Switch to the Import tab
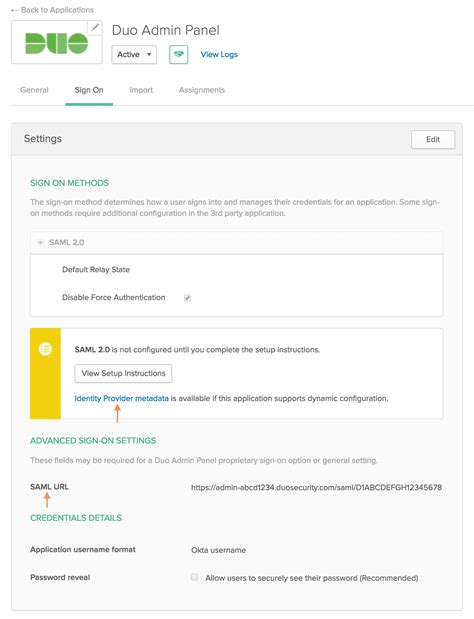The height and width of the screenshot is (619, 474). (x=141, y=90)
